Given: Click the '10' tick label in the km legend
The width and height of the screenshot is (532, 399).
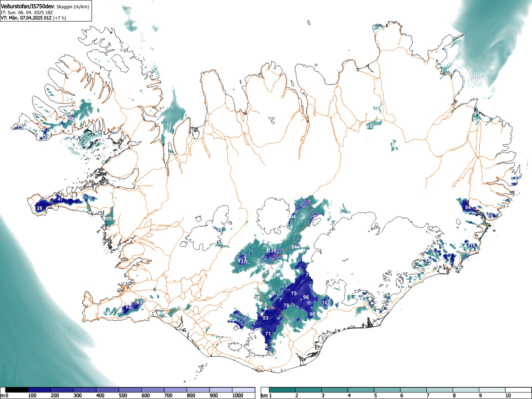Looking at the screenshot, I should (508, 396).
